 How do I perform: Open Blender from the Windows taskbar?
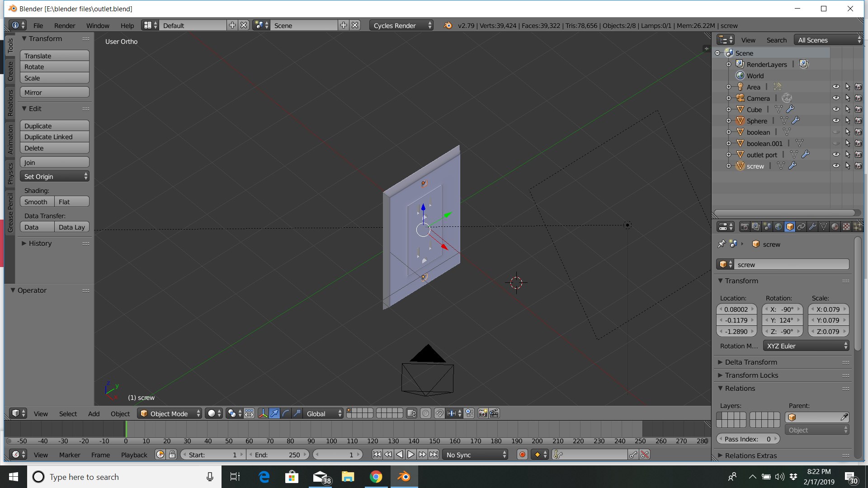pos(404,477)
